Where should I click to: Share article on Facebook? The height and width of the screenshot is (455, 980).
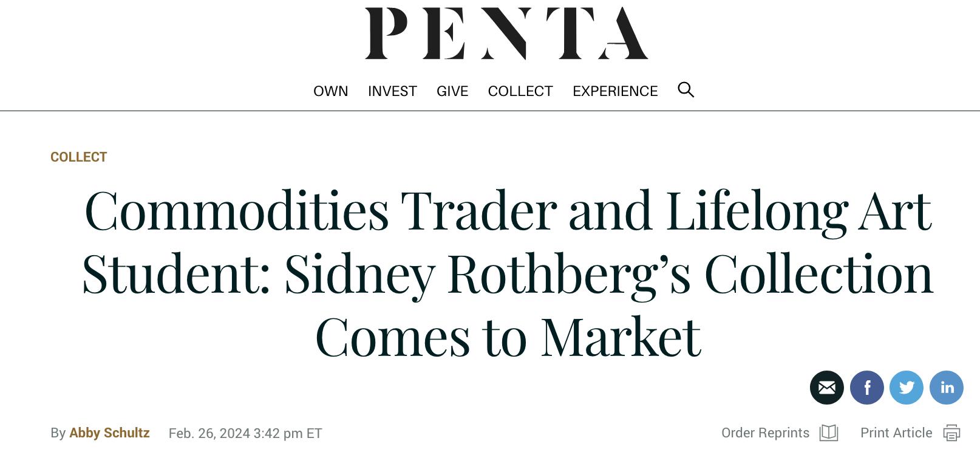(866, 388)
